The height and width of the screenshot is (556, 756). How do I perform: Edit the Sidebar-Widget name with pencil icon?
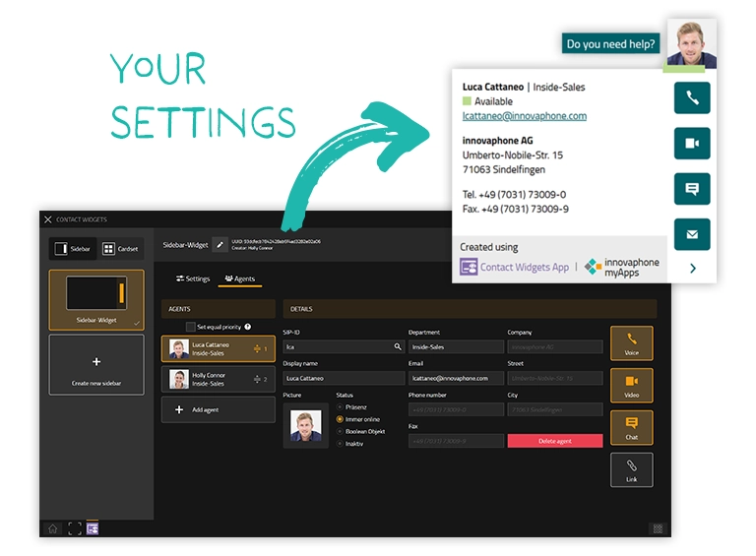pos(220,245)
